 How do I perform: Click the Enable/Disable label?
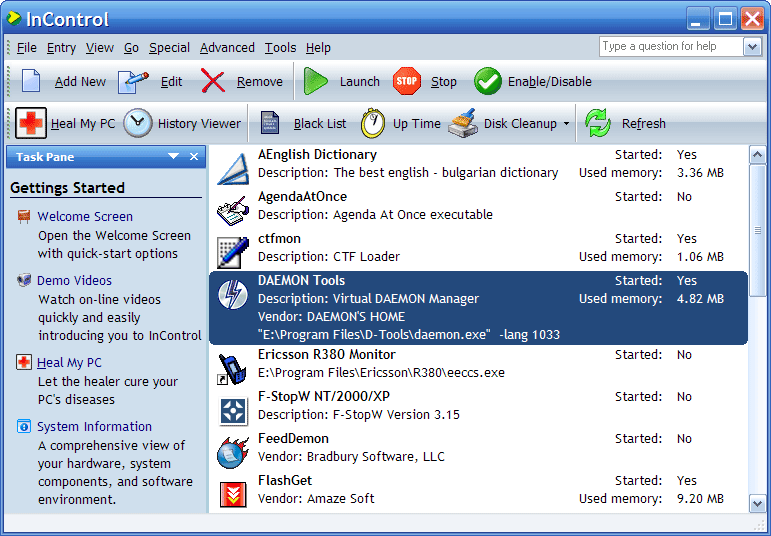pyautogui.click(x=550, y=82)
